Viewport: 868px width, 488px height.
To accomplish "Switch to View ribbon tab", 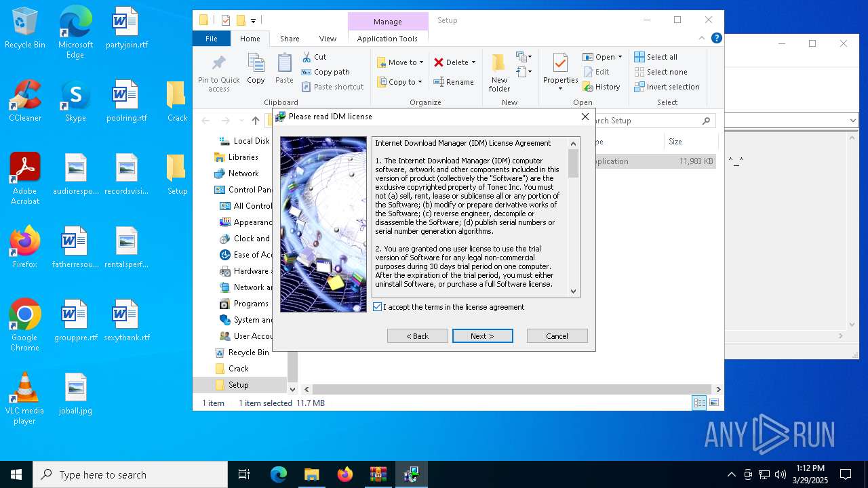I will click(x=328, y=39).
